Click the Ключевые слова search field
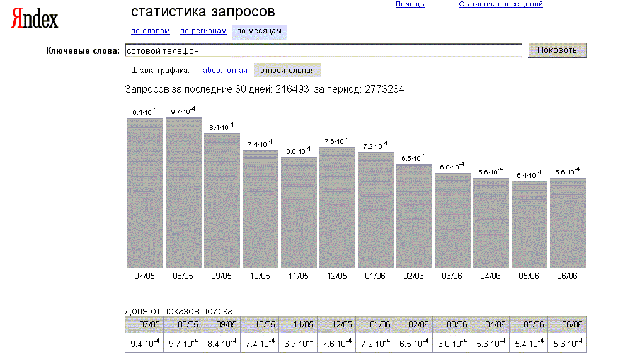 323,50
